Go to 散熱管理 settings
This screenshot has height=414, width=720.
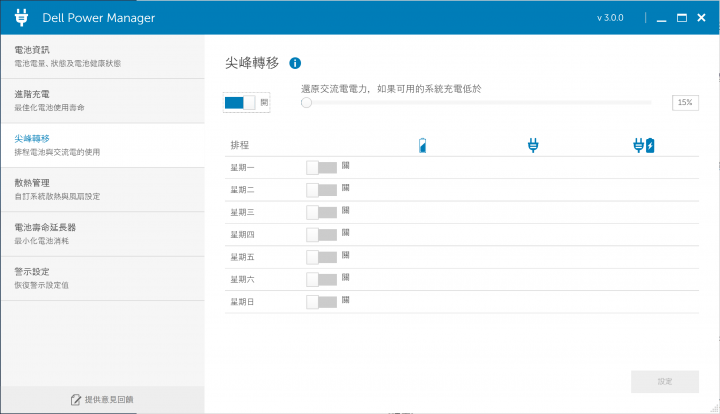103,190
